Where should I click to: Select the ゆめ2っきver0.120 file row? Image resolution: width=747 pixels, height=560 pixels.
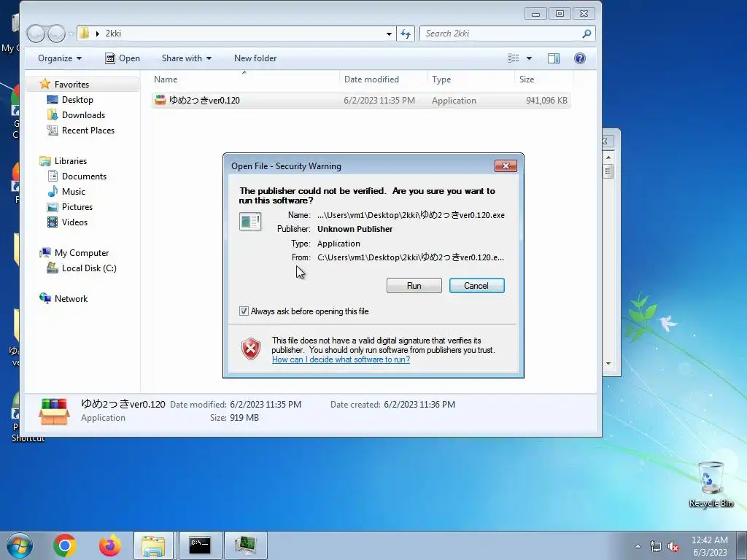pyautogui.click(x=360, y=101)
